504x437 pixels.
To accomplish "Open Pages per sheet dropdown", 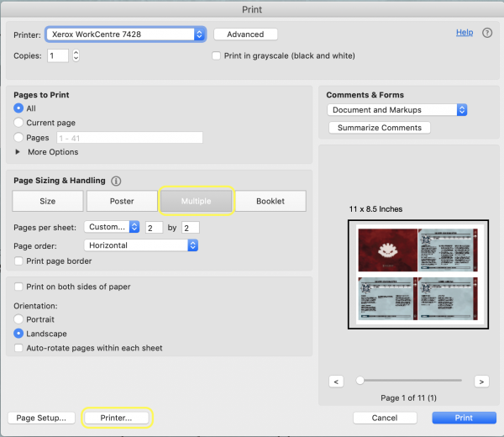I will (x=113, y=227).
